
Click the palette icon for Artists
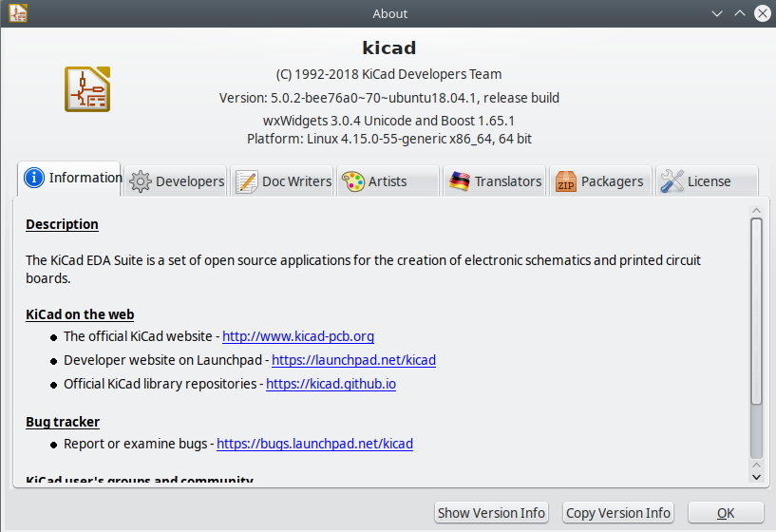coord(353,181)
